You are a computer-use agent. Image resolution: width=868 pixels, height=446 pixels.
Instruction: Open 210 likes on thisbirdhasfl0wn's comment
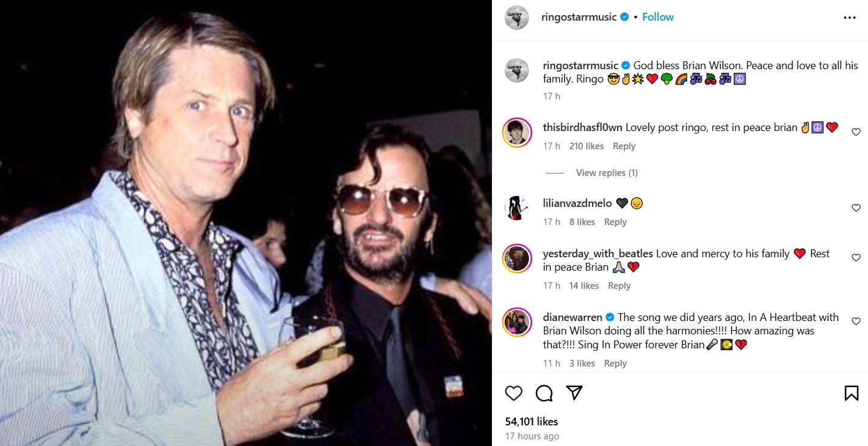click(x=585, y=146)
